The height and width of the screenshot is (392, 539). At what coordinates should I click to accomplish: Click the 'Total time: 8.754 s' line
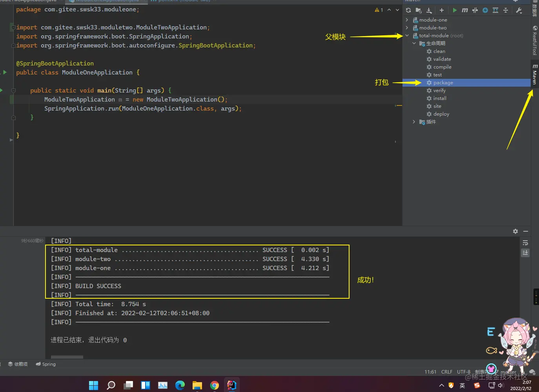pyautogui.click(x=111, y=304)
